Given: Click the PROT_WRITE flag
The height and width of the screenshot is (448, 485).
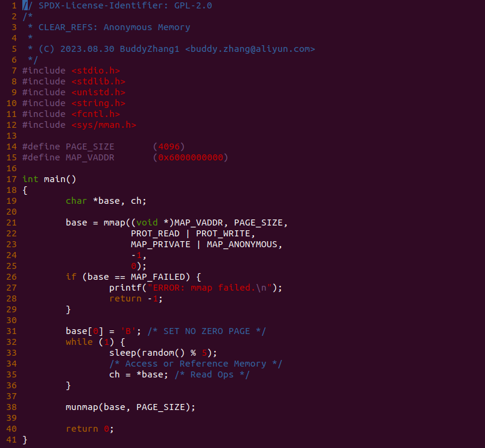Looking at the screenshot, I should [223, 233].
